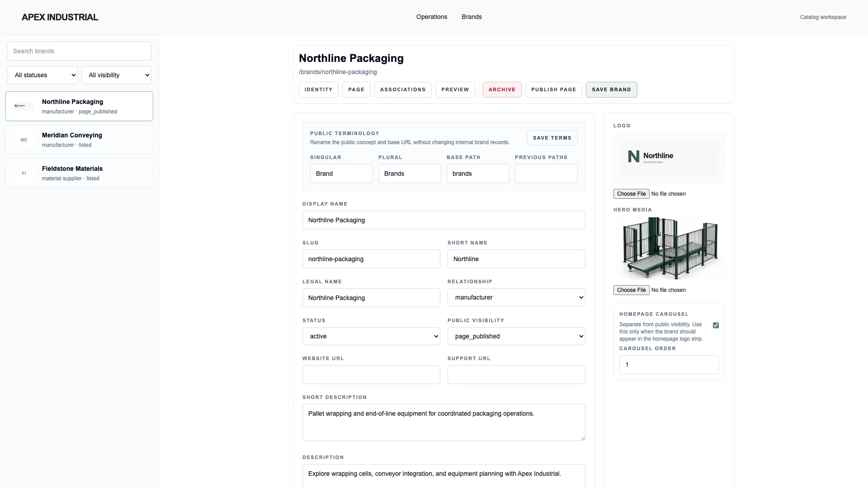Click the Support URL field
This screenshot has width=868, height=488.
point(516,375)
